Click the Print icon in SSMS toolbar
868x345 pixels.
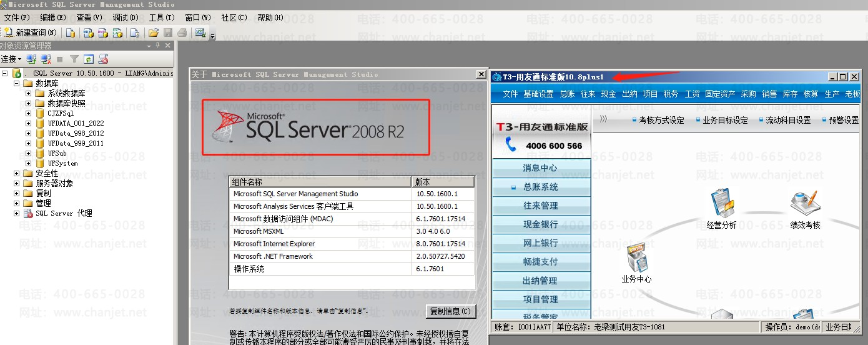pos(182,32)
